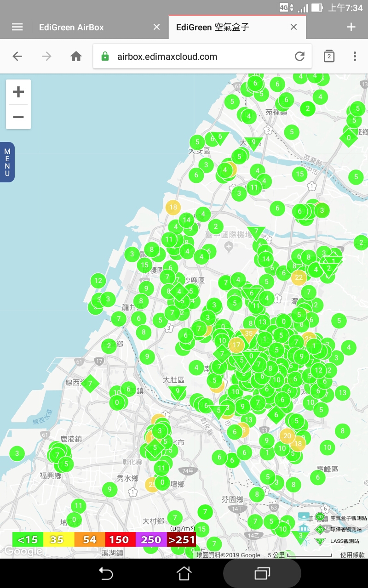The image size is (368, 588).
Task: Click the orange 54 legend swatch
Action: pyautogui.click(x=89, y=539)
